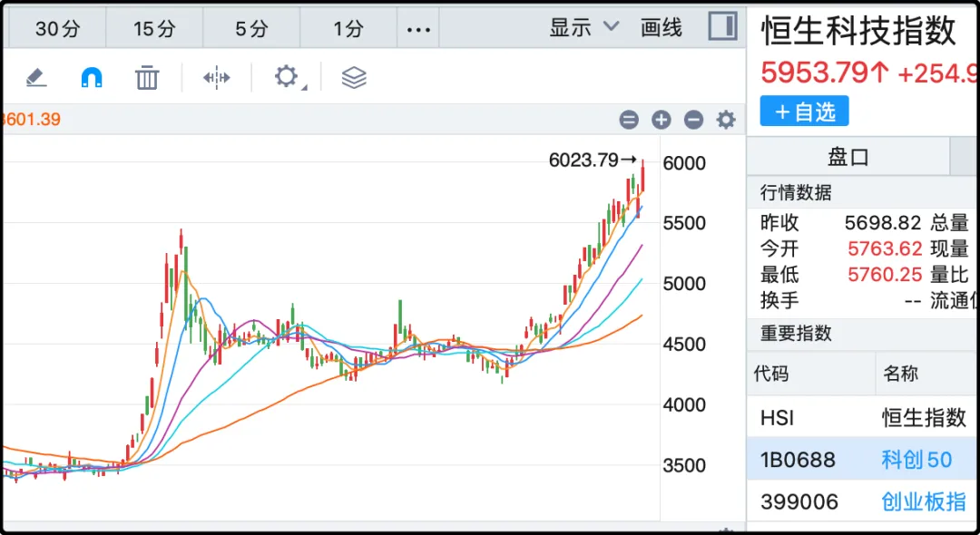Open chart settings gear above price axis

point(726,120)
